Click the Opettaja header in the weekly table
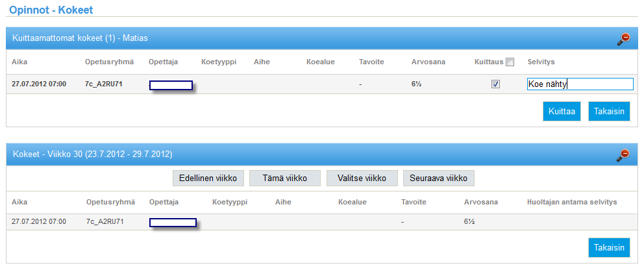 (165, 202)
